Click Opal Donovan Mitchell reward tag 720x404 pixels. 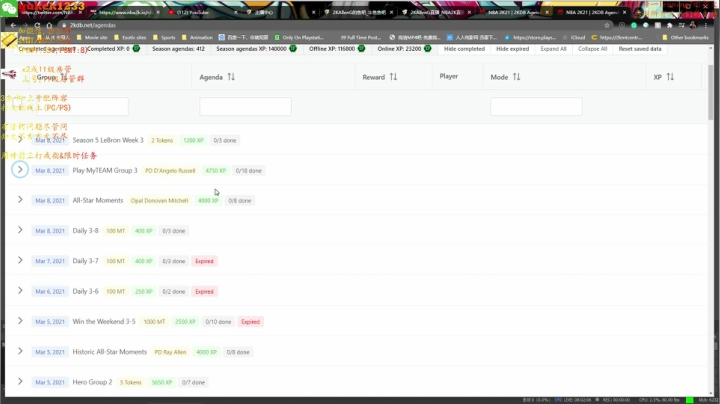point(159,201)
